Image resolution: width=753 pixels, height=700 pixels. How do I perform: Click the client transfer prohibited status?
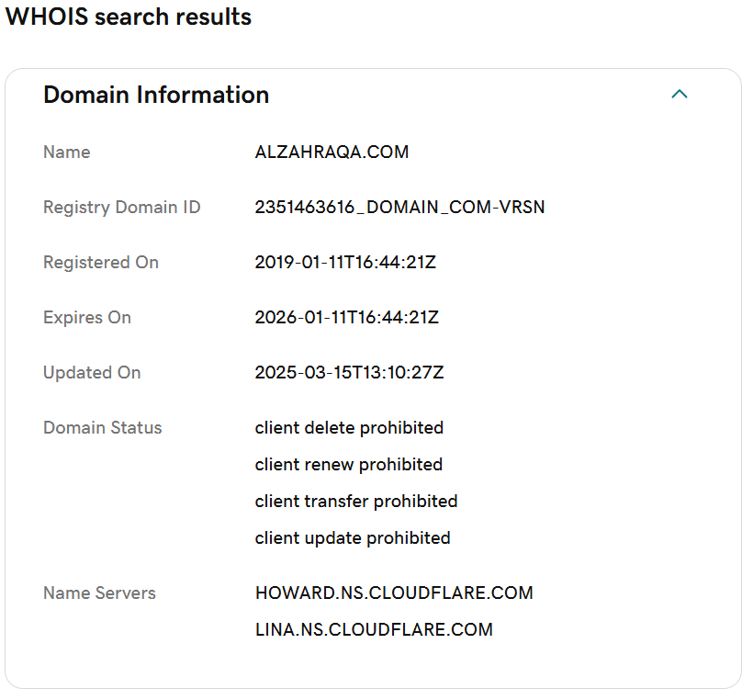(x=356, y=501)
